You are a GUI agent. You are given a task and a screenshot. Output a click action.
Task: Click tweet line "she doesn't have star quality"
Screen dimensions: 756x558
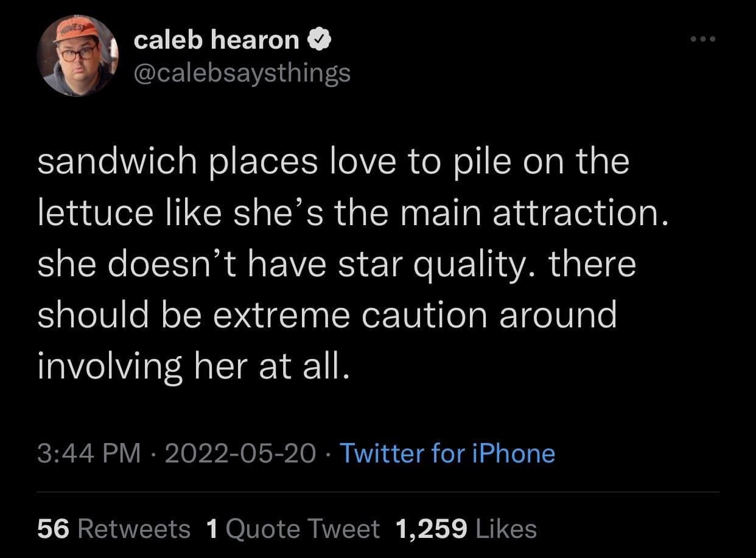(x=337, y=265)
